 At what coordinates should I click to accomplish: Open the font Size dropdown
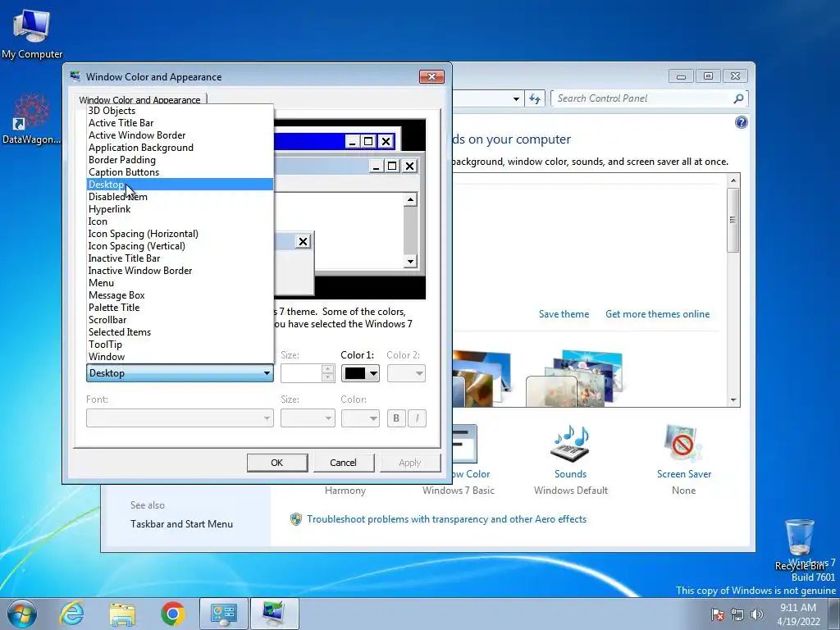click(x=308, y=418)
